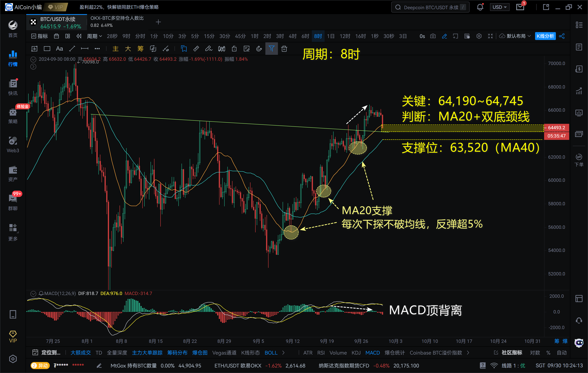This screenshot has height=373, width=588.
Task: Switch to OKX-BTC多空持仓人数比 tab
Action: pos(117,22)
